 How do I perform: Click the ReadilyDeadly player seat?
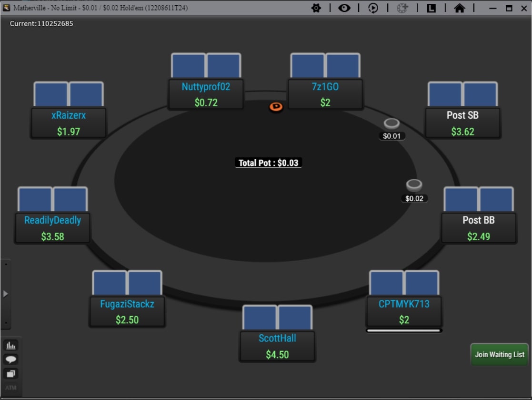pos(52,228)
